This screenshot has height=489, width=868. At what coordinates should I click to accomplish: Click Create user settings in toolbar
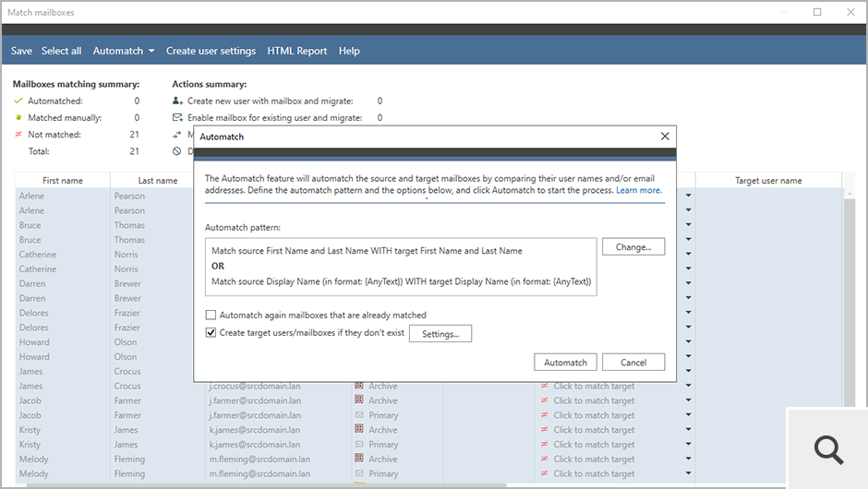211,51
